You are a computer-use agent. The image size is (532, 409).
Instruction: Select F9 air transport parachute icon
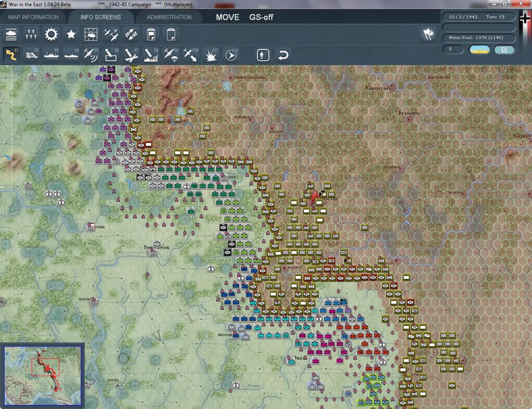click(x=171, y=55)
